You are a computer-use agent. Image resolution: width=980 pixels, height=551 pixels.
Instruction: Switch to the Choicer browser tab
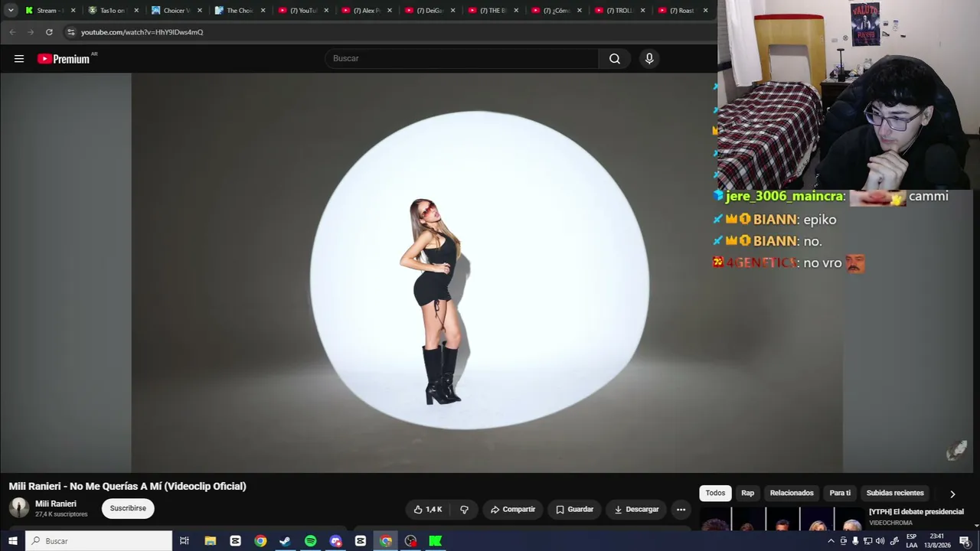click(x=175, y=11)
